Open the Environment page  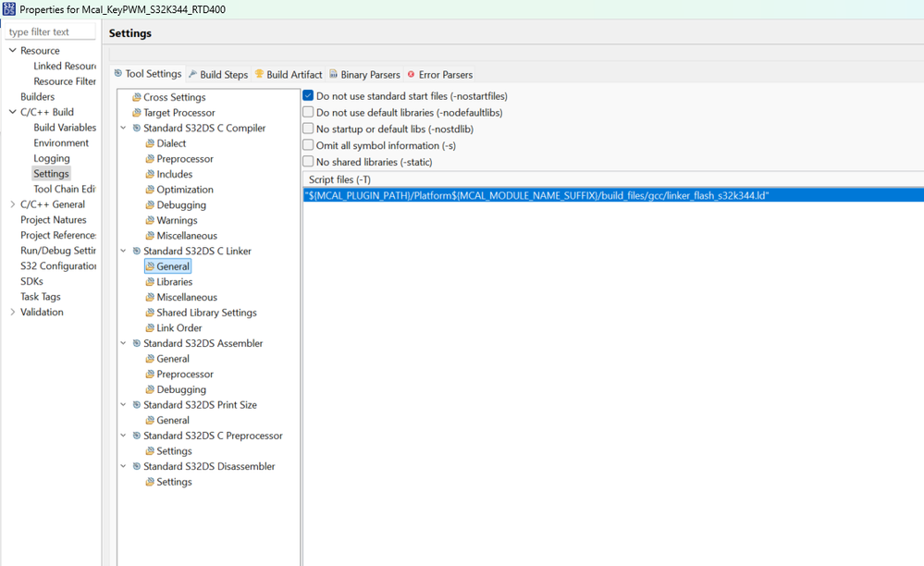tap(61, 142)
